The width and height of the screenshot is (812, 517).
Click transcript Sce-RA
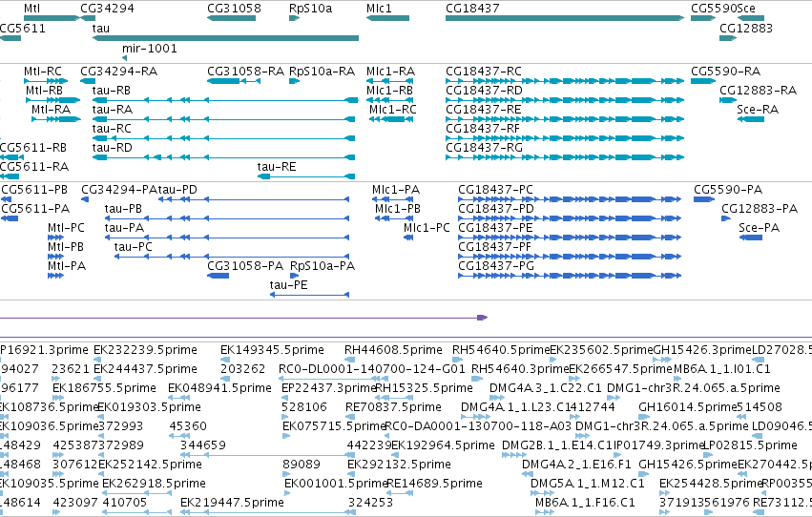click(751, 119)
